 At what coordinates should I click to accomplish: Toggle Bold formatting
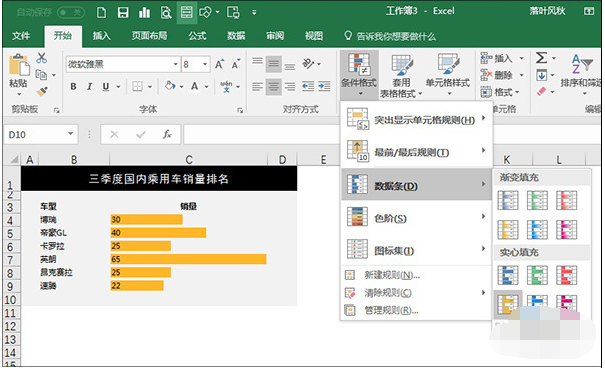point(73,86)
